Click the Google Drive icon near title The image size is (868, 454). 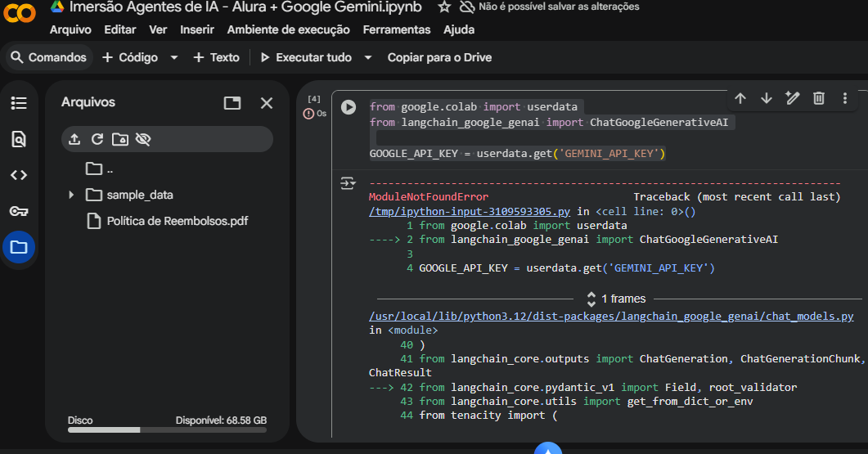click(x=57, y=7)
